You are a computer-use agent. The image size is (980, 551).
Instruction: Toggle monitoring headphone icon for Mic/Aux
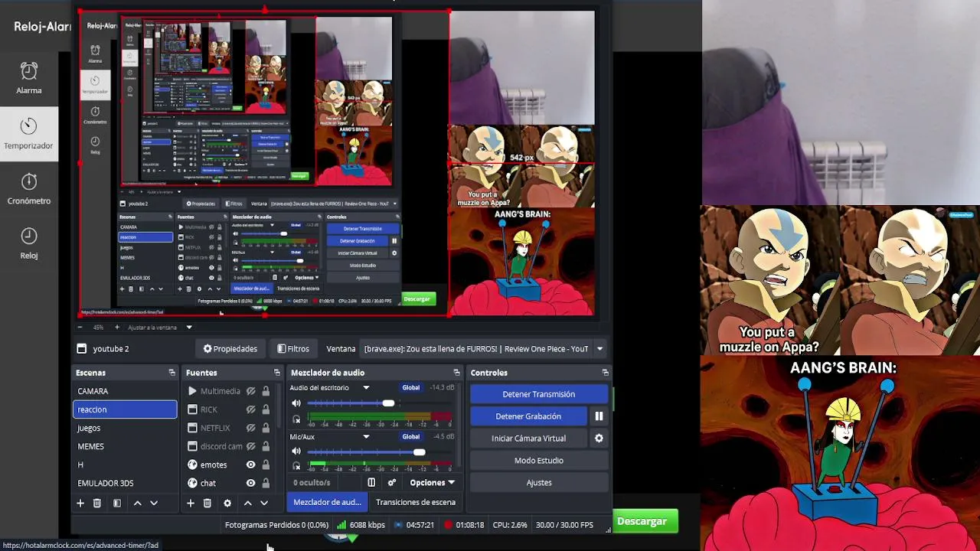pos(296,466)
